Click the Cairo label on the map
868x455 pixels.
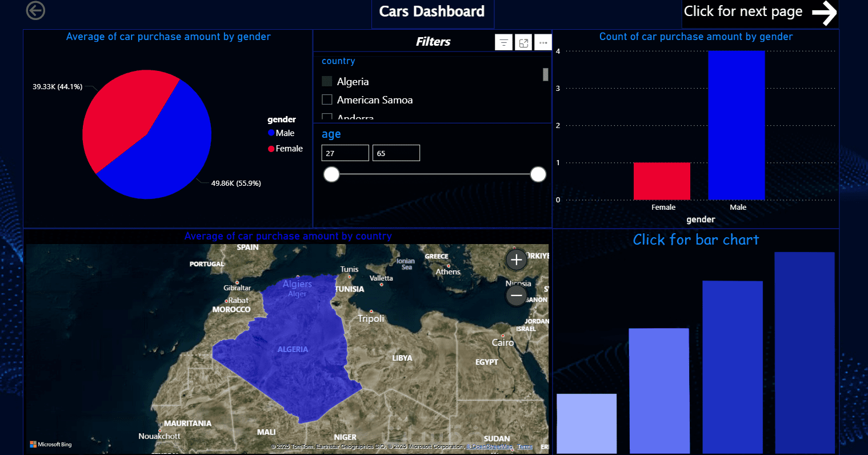(x=503, y=342)
